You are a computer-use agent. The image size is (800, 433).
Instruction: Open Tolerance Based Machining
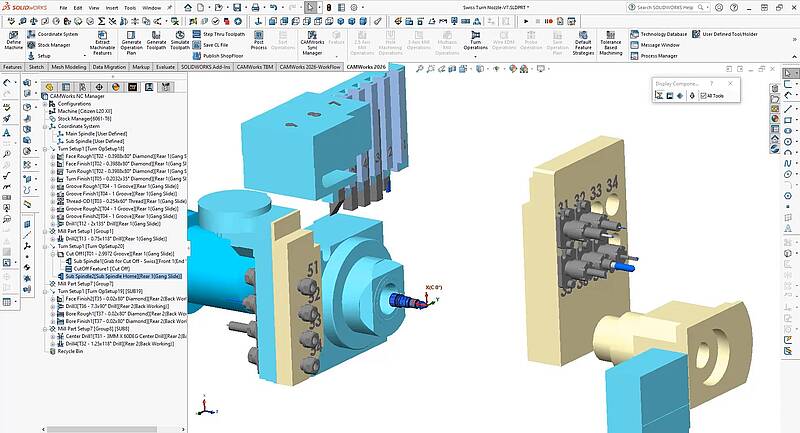point(610,39)
